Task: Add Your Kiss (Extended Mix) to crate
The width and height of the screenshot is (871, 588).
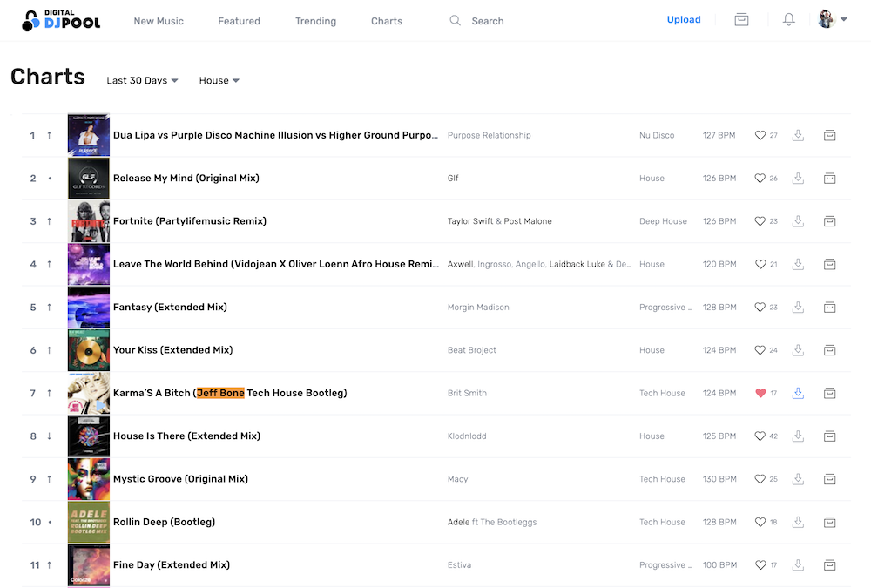Action: tap(829, 350)
